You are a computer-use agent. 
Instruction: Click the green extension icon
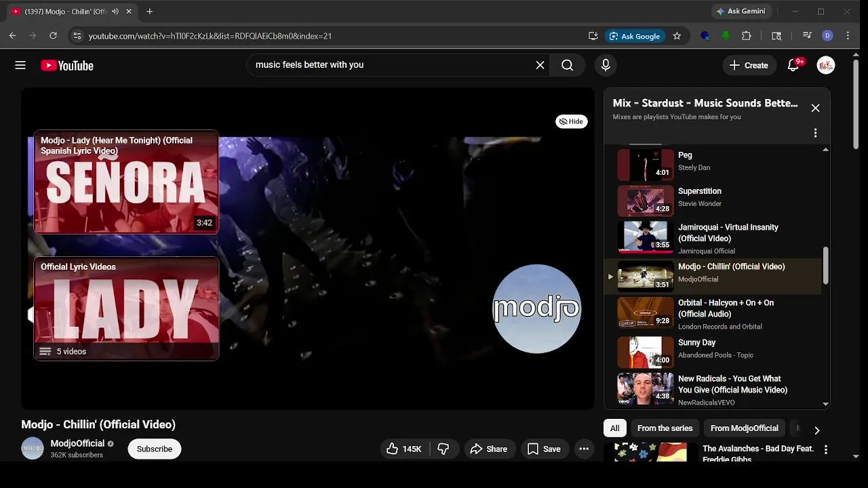tap(726, 36)
